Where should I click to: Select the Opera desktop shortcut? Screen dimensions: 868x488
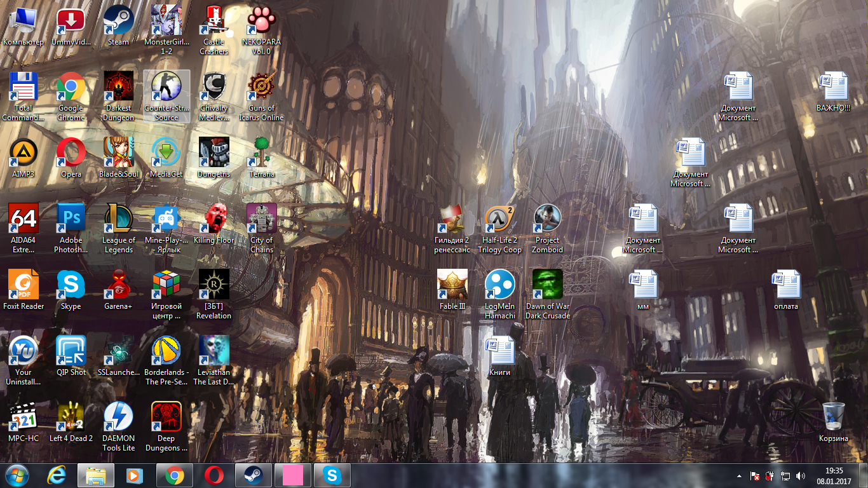coord(71,159)
